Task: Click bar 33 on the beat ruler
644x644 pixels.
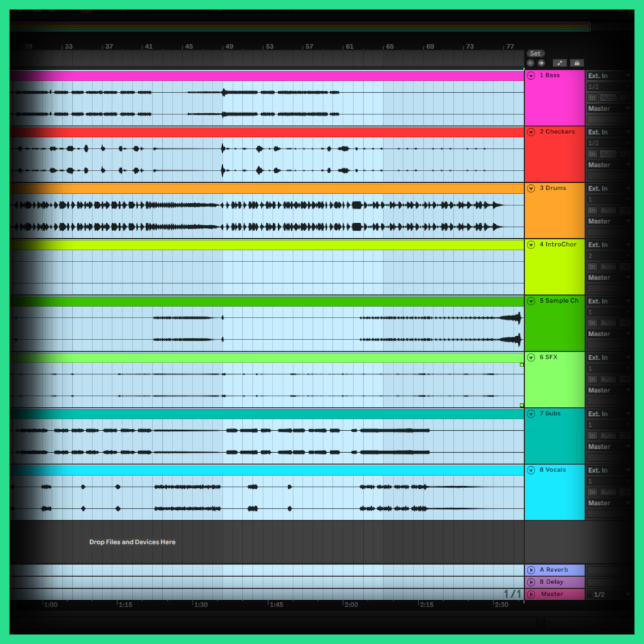Action: pos(68,46)
